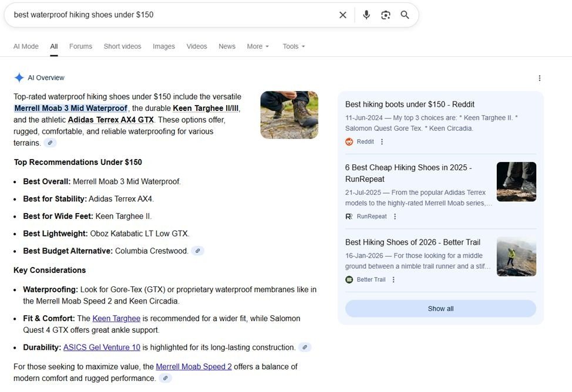Select 'Best Overall:' list item text
Image resolution: width=572 pixels, height=392 pixels.
[x=102, y=181]
